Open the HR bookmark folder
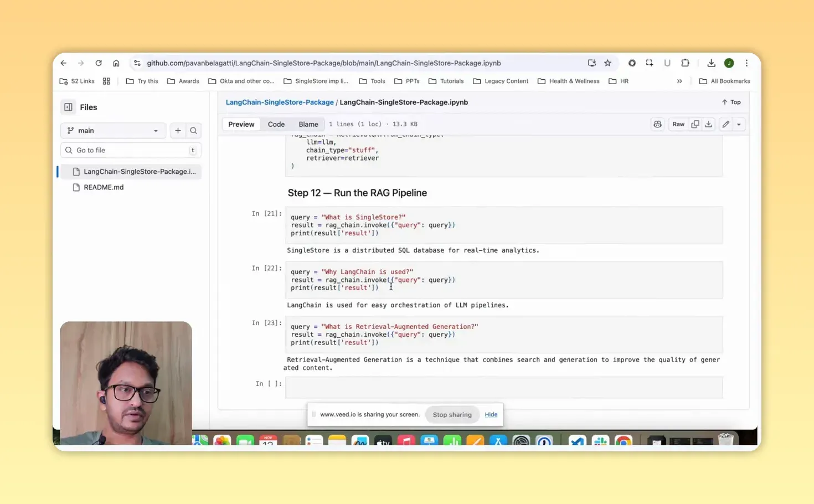 [619, 81]
